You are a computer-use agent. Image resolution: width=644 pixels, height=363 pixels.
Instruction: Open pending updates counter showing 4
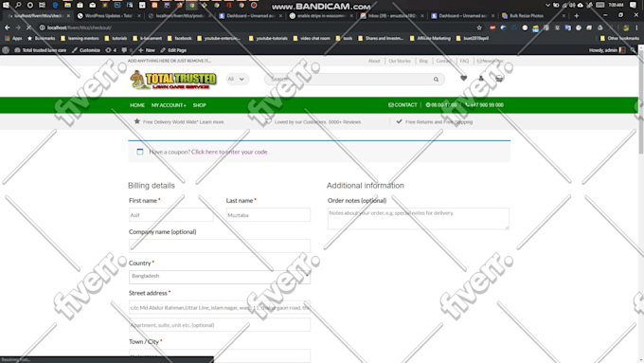pos(111,50)
